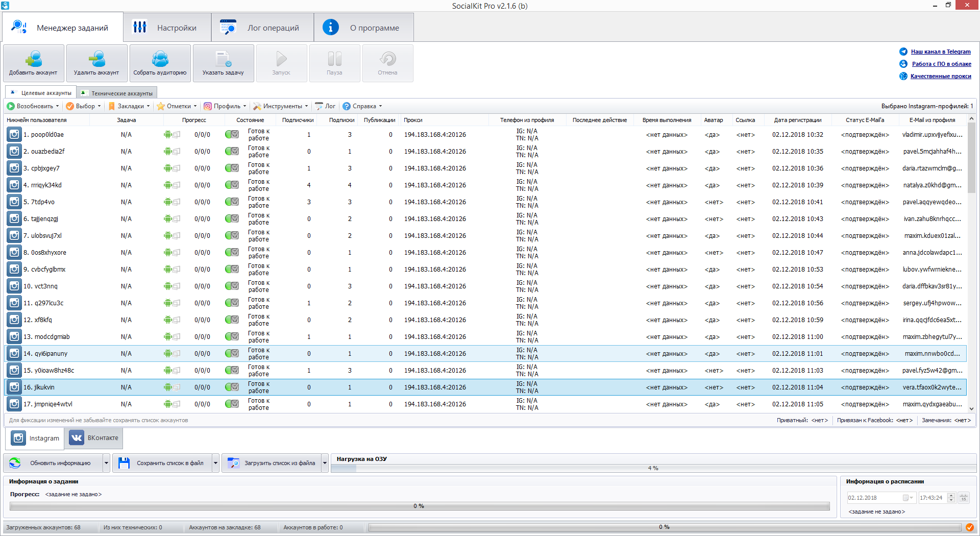Click the Add account icon button
The width and height of the screenshot is (980, 536).
(34, 63)
